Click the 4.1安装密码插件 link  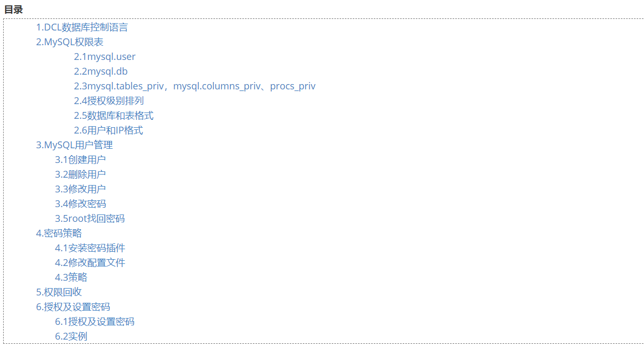(x=90, y=248)
